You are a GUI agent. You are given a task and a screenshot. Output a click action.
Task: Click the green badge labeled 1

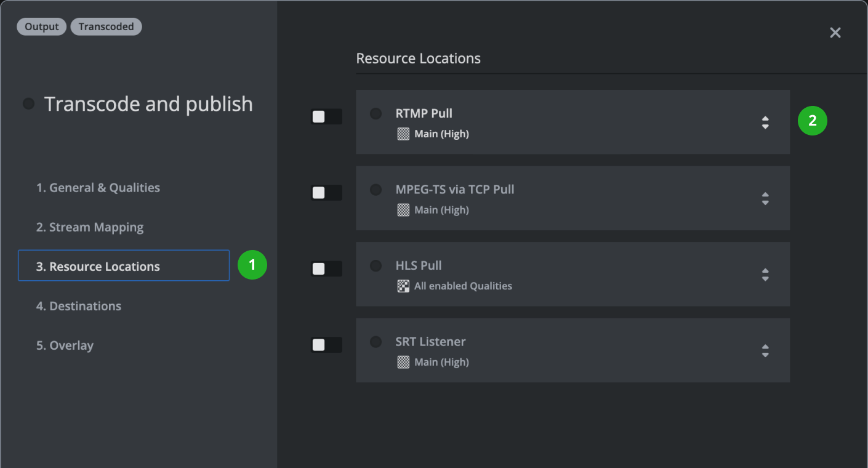pos(252,265)
